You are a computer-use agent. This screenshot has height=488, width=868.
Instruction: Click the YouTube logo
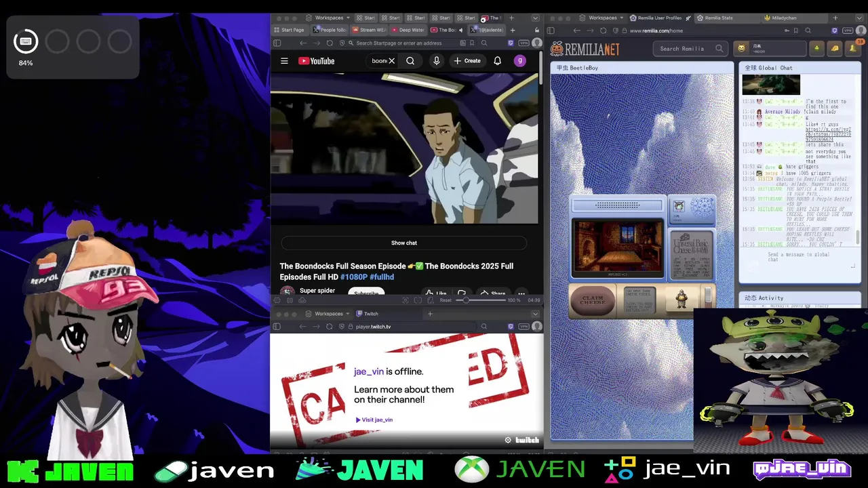coord(316,61)
